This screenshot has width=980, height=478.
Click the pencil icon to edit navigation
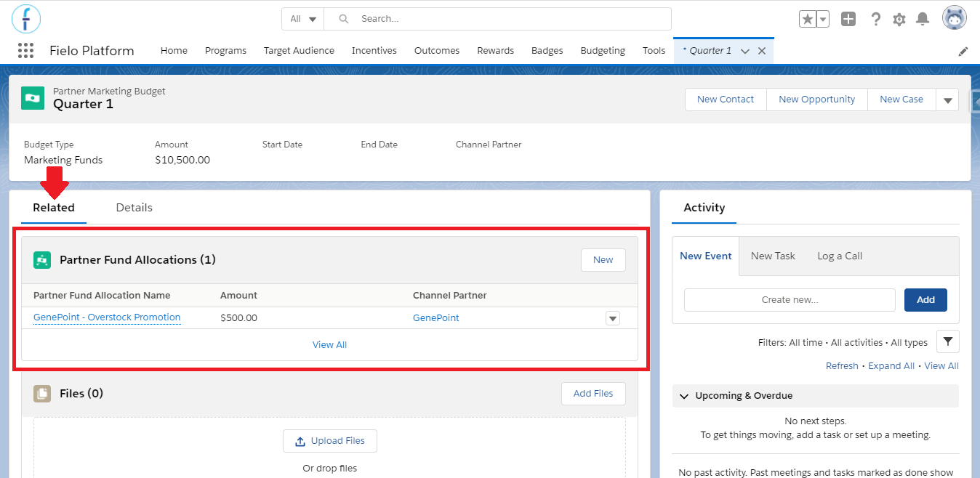tap(963, 51)
